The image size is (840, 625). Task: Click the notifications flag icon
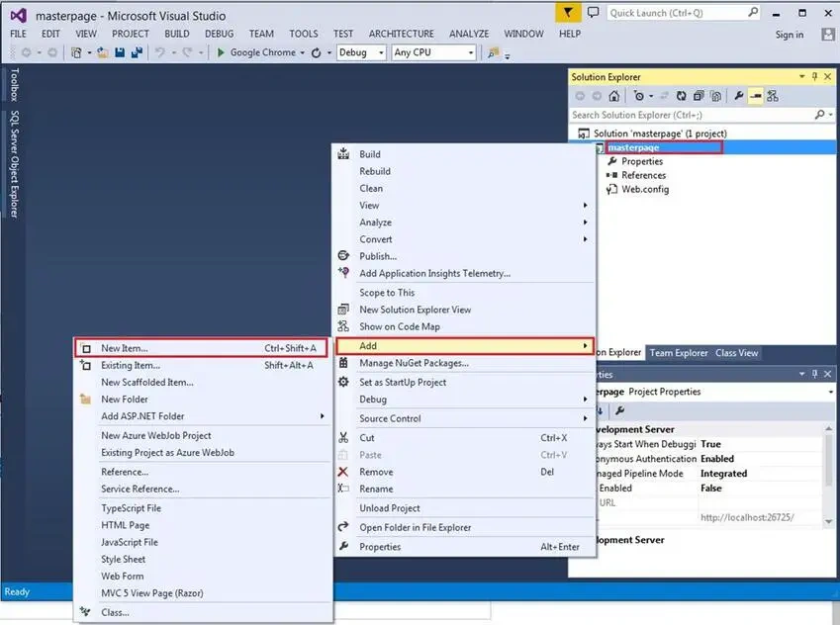(568, 12)
